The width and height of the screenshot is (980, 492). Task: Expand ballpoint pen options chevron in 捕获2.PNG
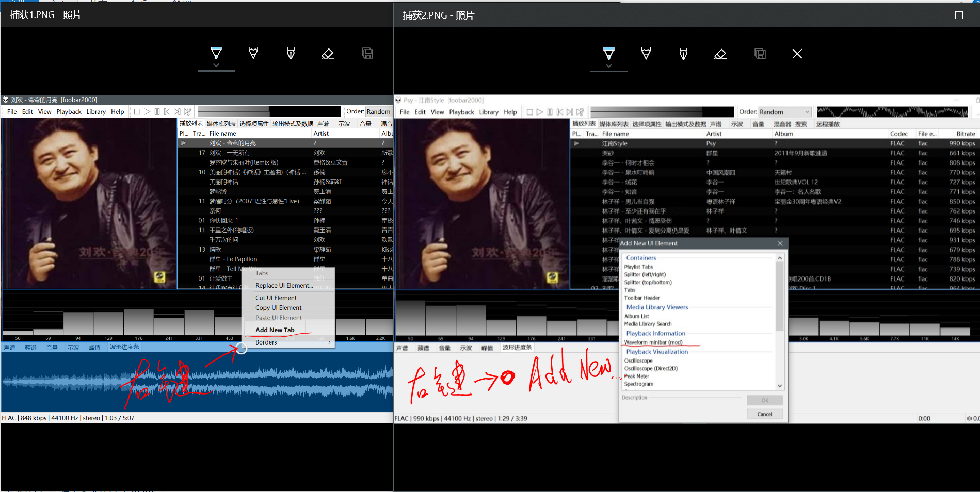(609, 66)
